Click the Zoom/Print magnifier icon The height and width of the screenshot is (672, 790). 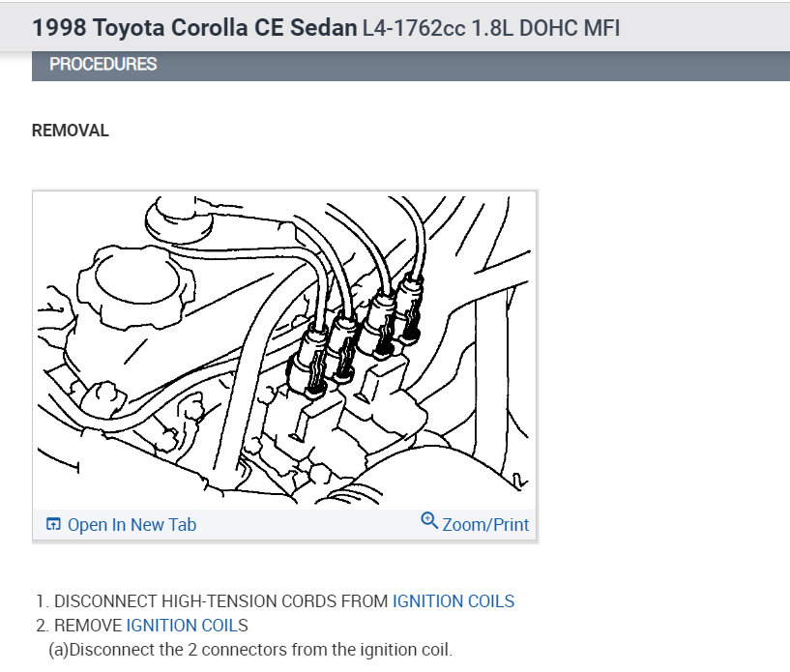tap(429, 520)
